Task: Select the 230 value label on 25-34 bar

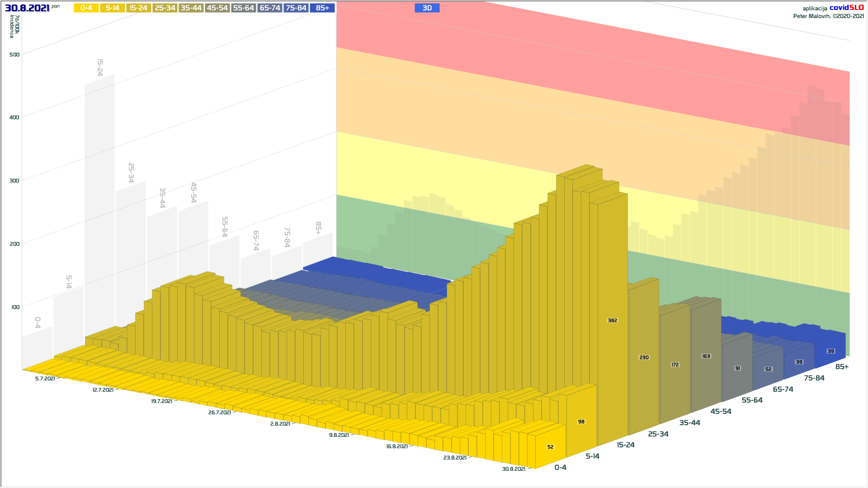Action: [644, 357]
